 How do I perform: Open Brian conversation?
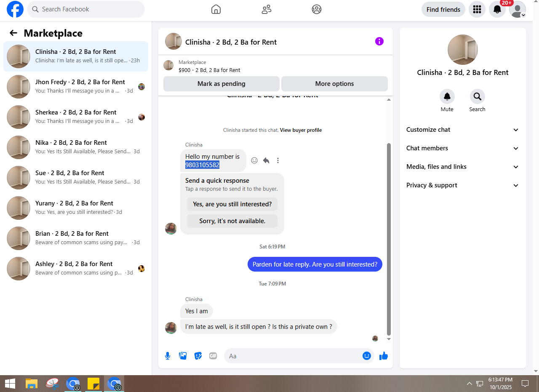[76, 238]
